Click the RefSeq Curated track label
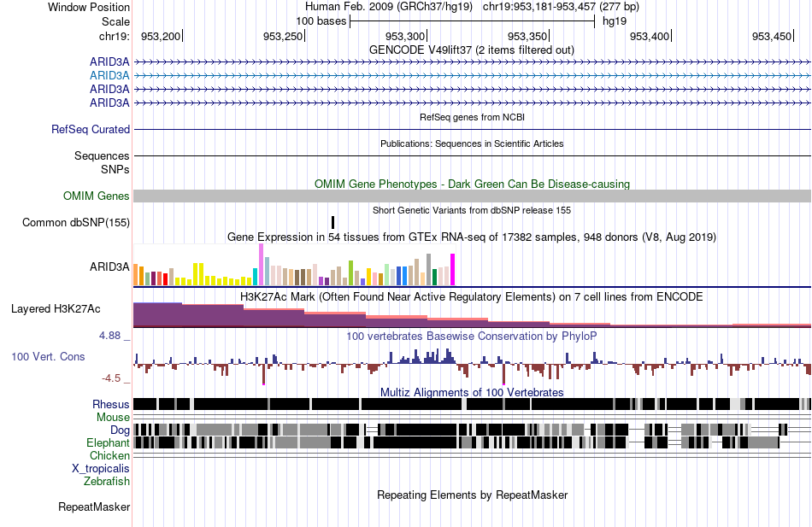 coord(91,130)
